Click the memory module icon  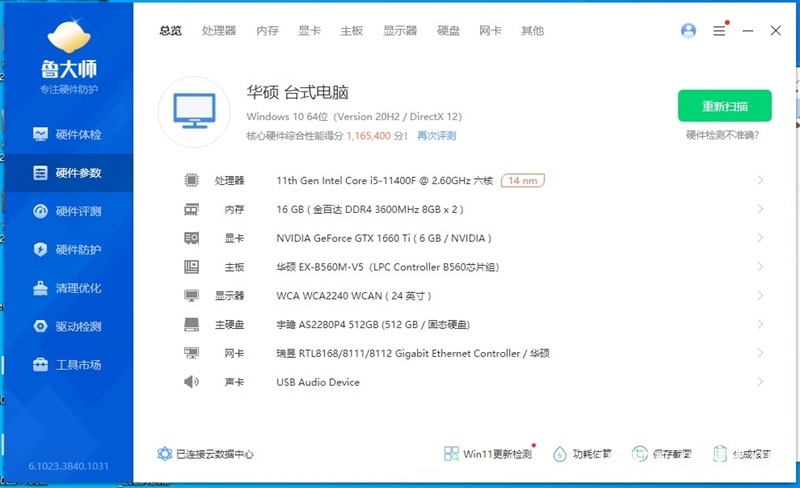[191, 209]
